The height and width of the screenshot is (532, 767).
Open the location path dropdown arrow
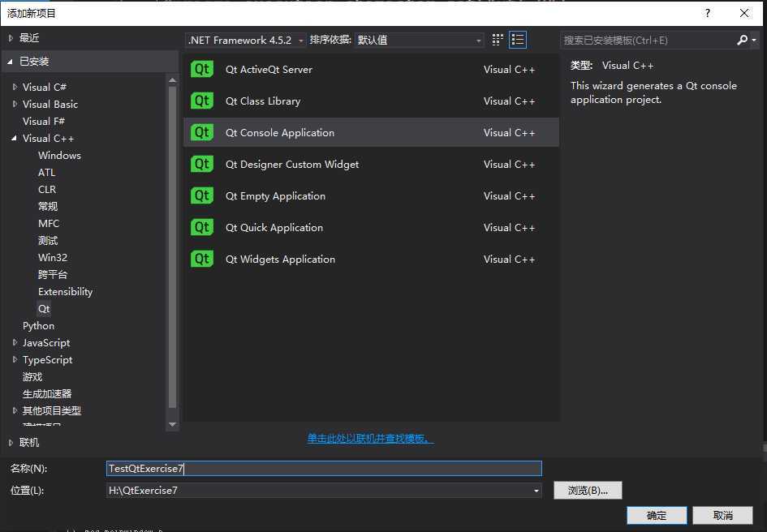click(x=536, y=491)
